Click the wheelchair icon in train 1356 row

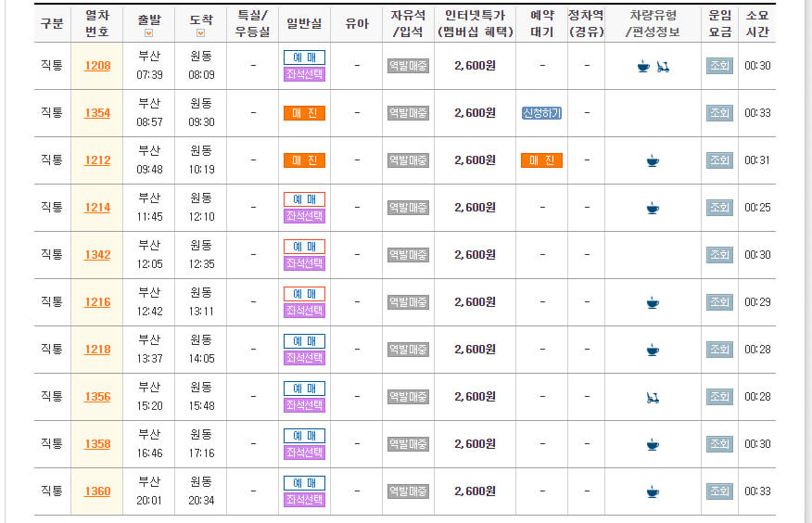[x=653, y=398]
